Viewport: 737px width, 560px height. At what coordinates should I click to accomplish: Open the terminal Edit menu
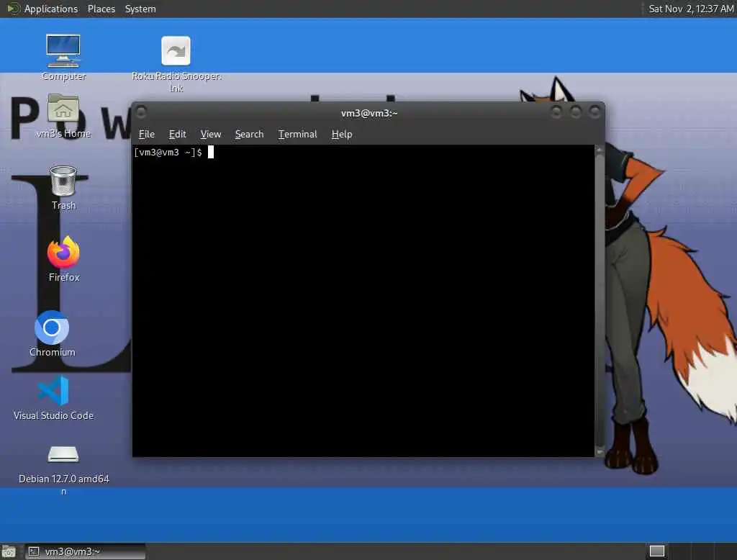click(x=177, y=135)
